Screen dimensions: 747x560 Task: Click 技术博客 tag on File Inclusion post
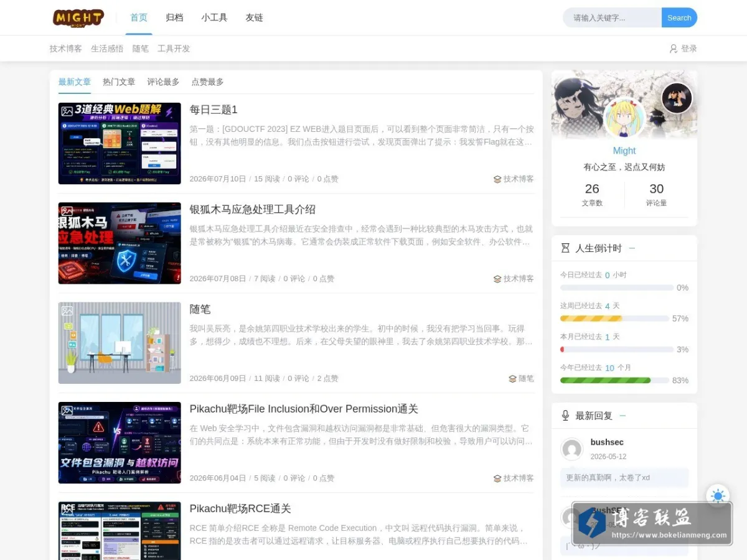[x=519, y=478]
